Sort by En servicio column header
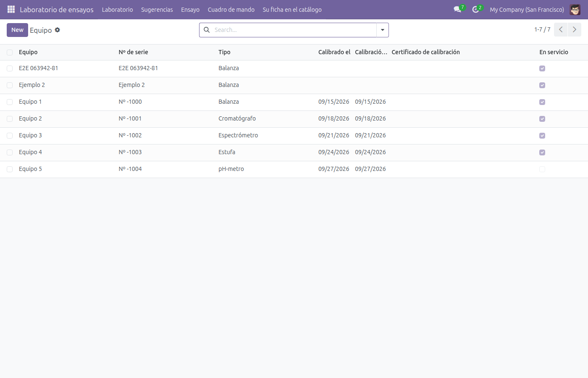This screenshot has width=588, height=378. [x=554, y=52]
